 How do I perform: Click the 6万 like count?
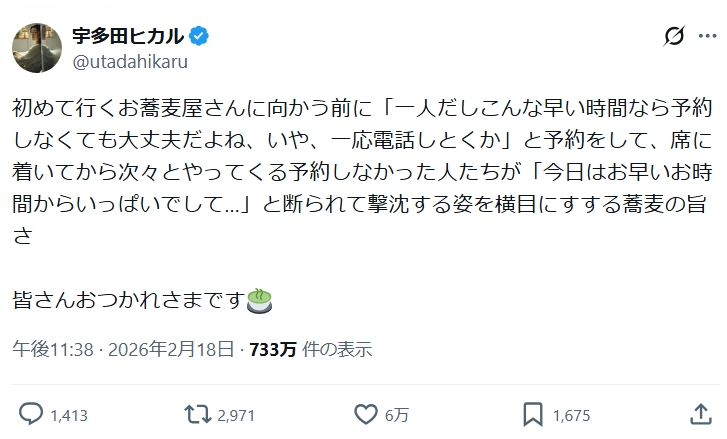(x=398, y=415)
